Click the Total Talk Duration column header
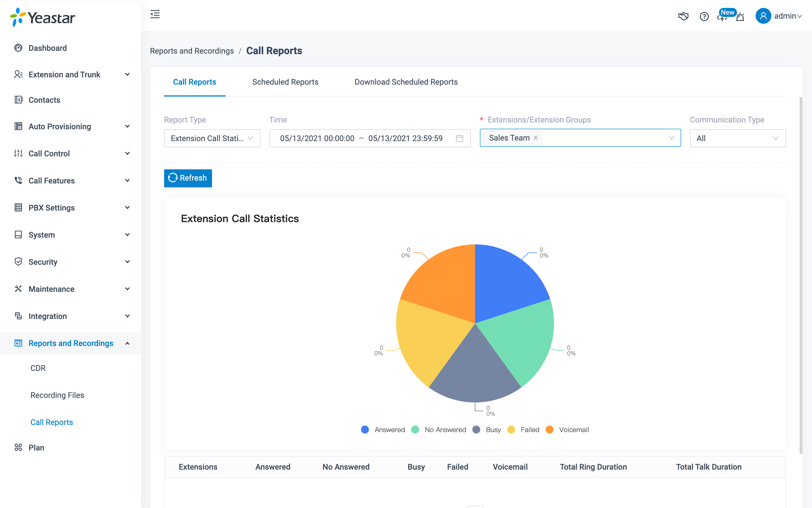Image resolution: width=812 pixels, height=508 pixels. point(709,467)
